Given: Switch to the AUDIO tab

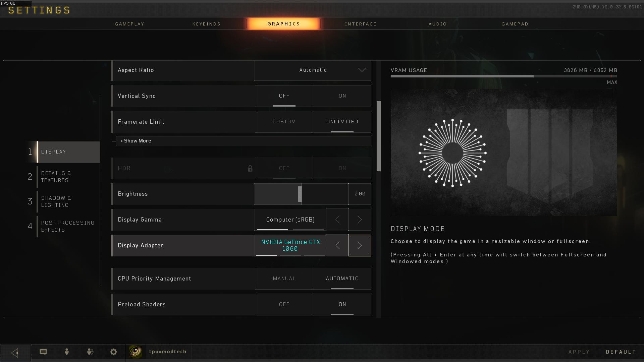Looking at the screenshot, I should pos(437,24).
